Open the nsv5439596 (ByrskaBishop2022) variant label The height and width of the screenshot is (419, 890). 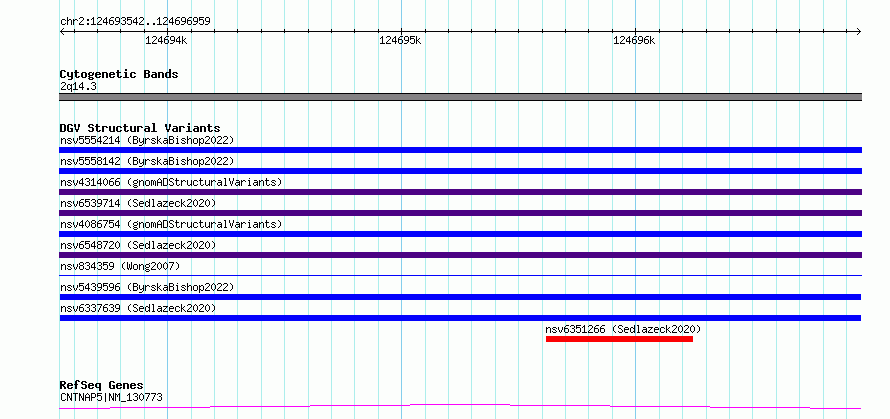click(x=147, y=287)
